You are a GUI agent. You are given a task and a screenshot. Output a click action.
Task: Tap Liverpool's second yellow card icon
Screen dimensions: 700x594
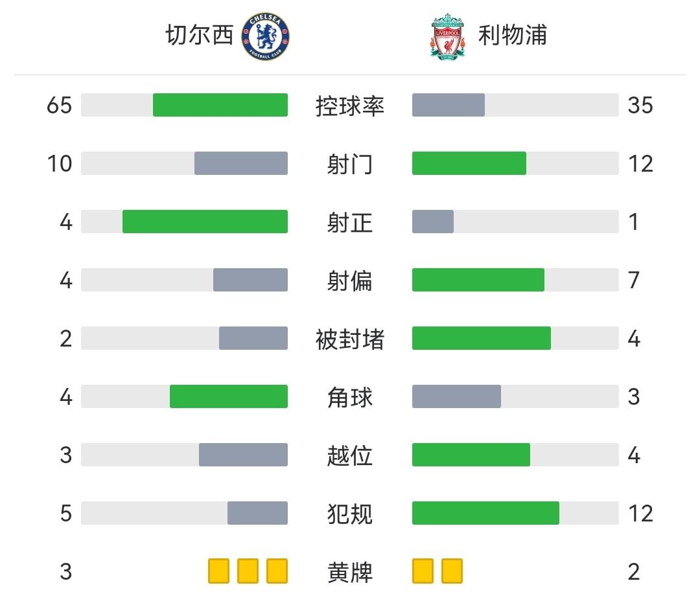(x=452, y=571)
